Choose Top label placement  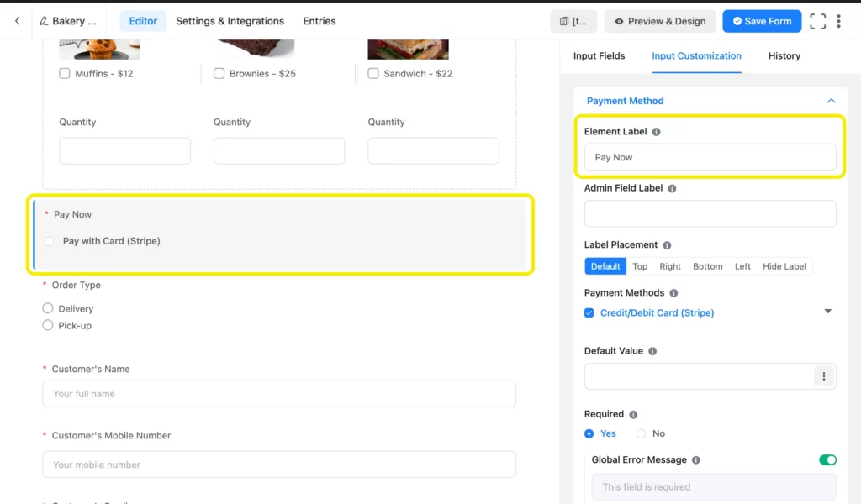(x=640, y=266)
